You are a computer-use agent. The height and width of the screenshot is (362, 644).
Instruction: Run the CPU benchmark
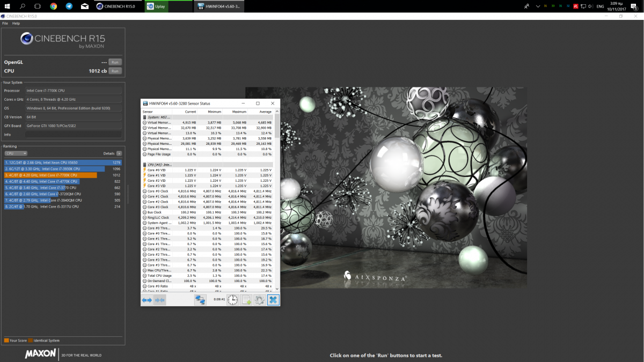click(x=115, y=71)
